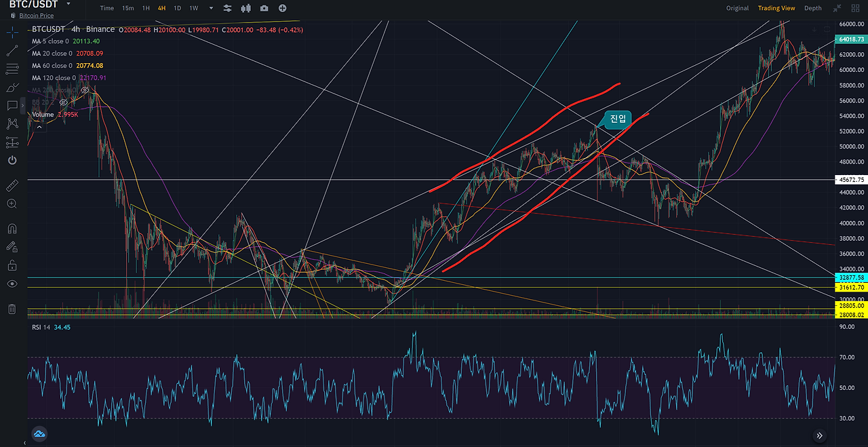
Task: Open the chart patterns tool
Action: (12, 123)
